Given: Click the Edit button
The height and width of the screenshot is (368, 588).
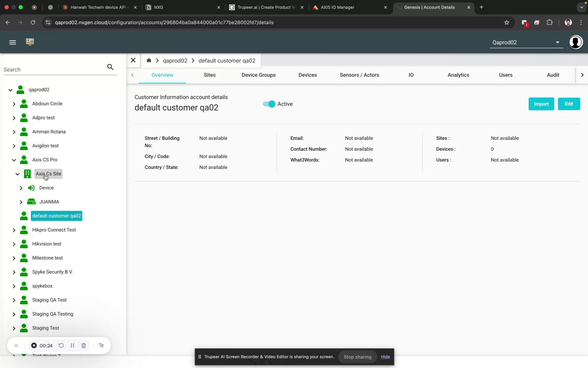Looking at the screenshot, I should pos(569,104).
